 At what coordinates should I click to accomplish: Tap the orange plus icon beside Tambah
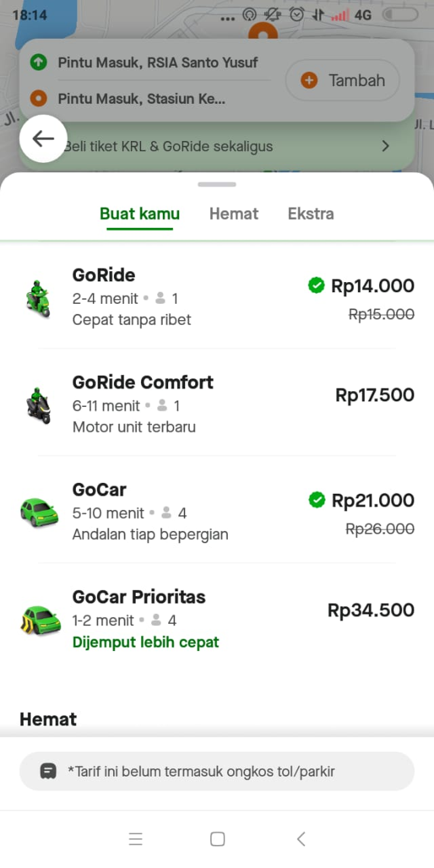(309, 80)
